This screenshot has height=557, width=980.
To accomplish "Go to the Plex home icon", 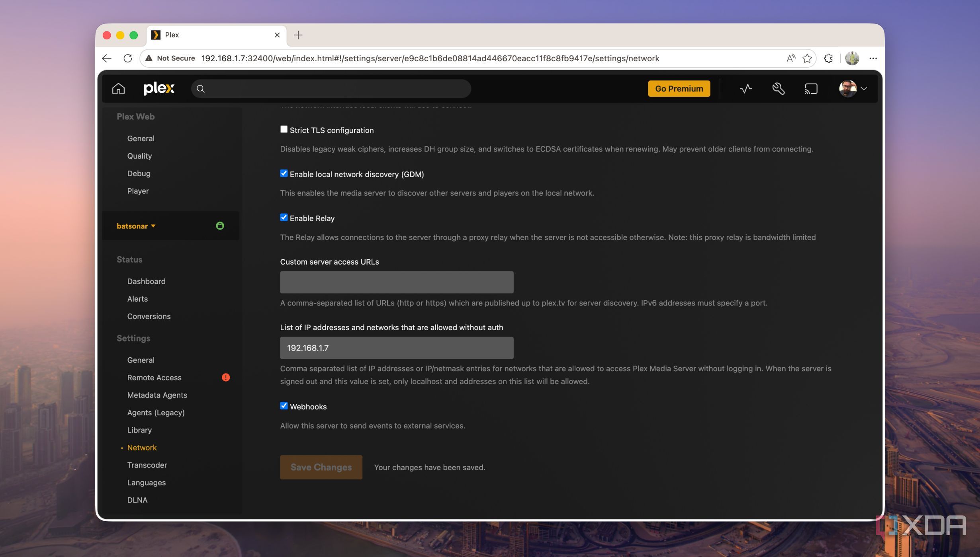I will 118,88.
